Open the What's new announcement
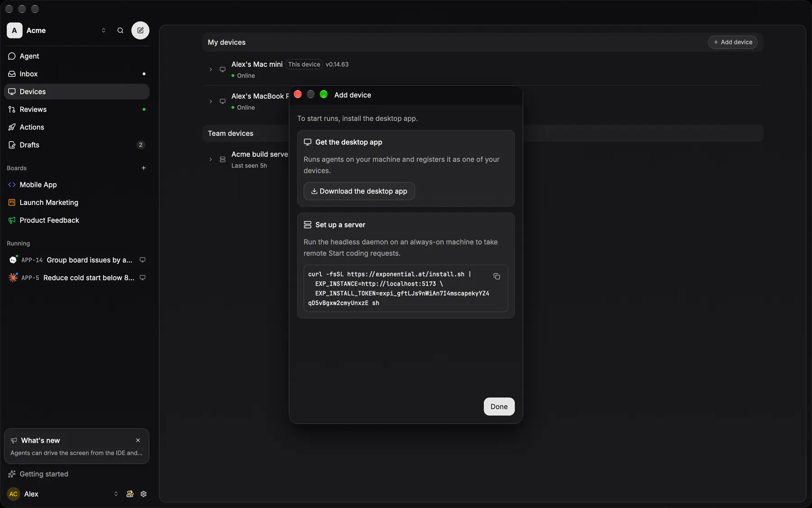 tap(76, 446)
